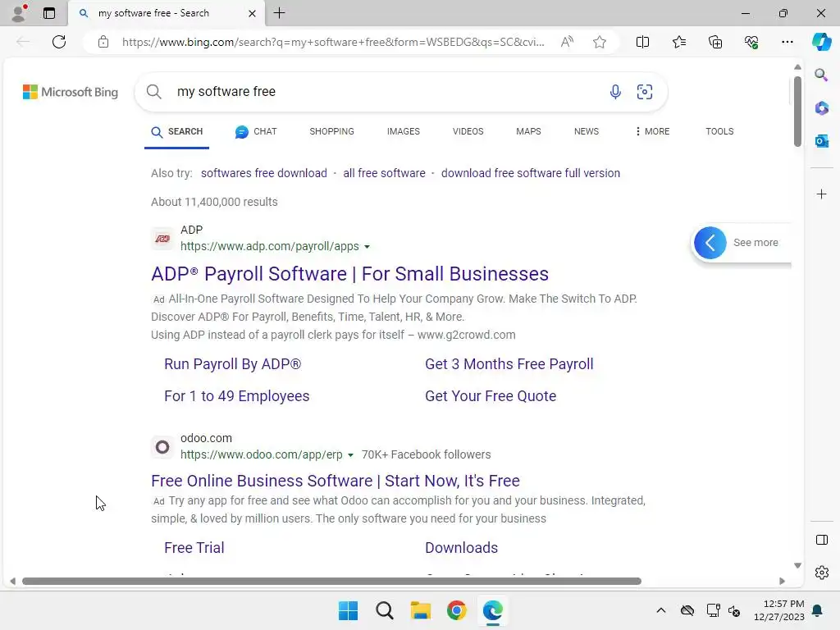Click the odoo.com favicon icon
Image resolution: width=840 pixels, height=630 pixels.
click(x=162, y=447)
